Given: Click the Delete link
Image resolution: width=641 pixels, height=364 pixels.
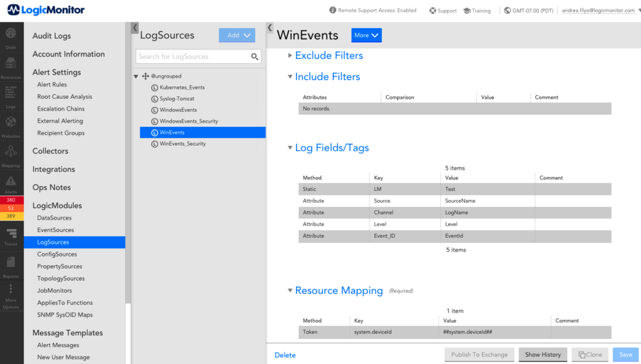Looking at the screenshot, I should pyautogui.click(x=285, y=355).
